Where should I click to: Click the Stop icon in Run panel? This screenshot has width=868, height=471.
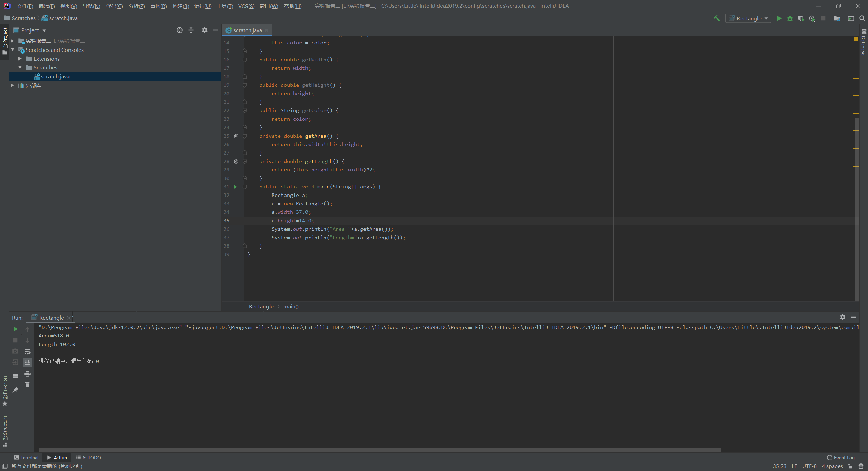click(x=15, y=340)
